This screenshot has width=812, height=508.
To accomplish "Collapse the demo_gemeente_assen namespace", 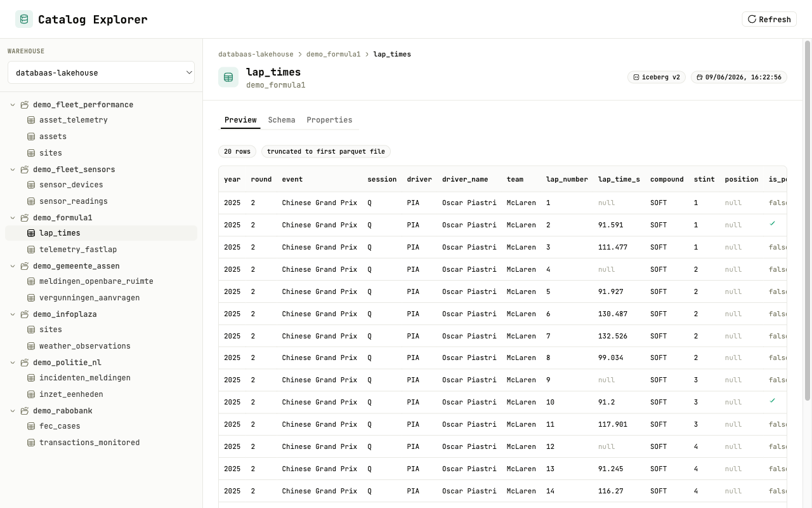I will pos(13,266).
